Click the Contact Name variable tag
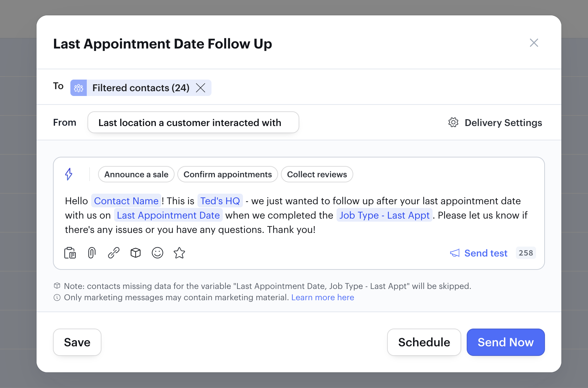588x388 pixels. (x=126, y=201)
